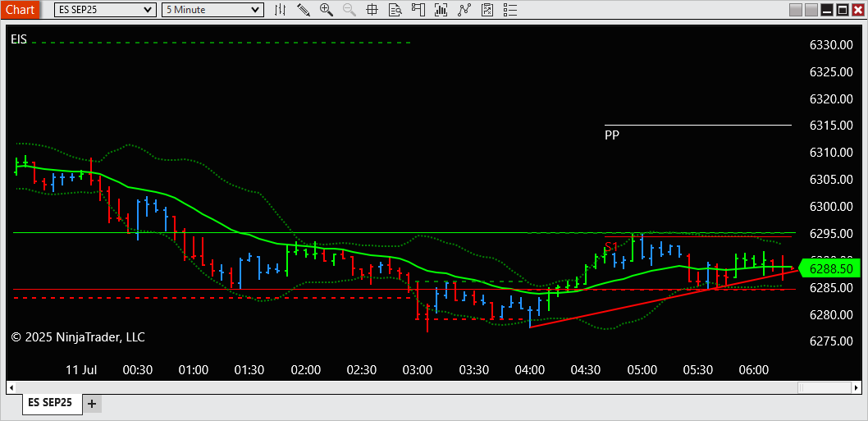This screenshot has height=421, width=868.
Task: Click the 6280.00 price axis label
Action: pos(831,315)
